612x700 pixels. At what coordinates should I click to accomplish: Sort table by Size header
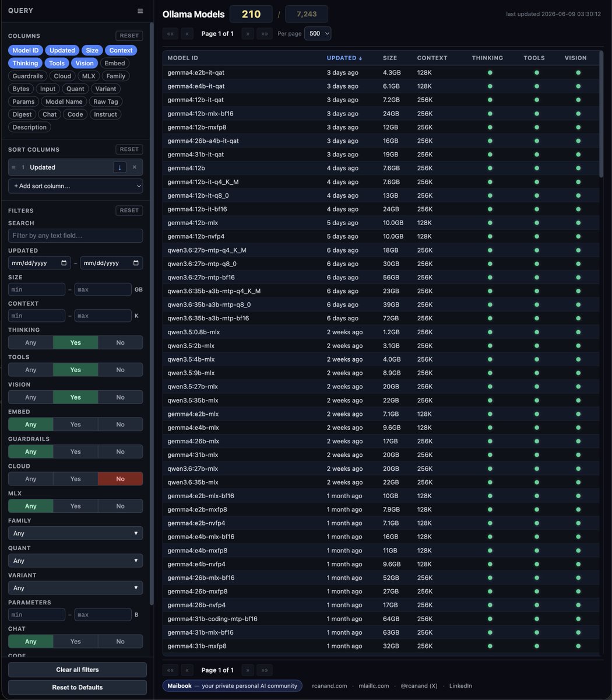point(390,58)
